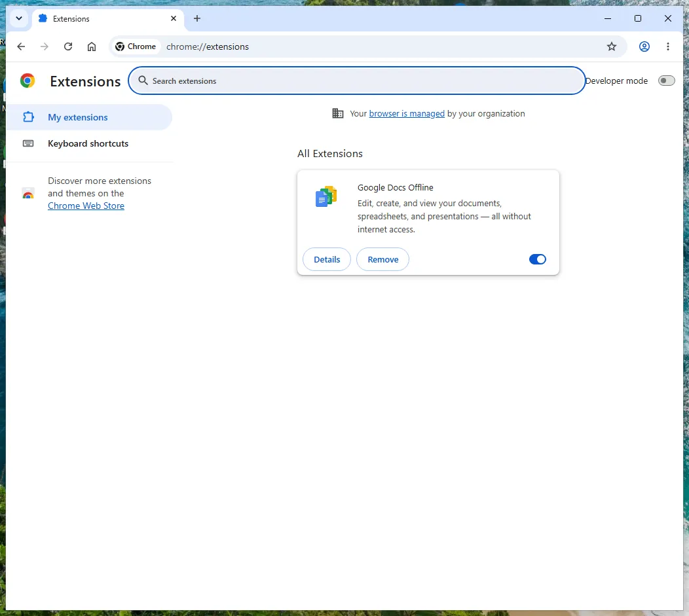Open the Chrome profile avatar icon
The height and width of the screenshot is (616, 689).
coord(644,46)
